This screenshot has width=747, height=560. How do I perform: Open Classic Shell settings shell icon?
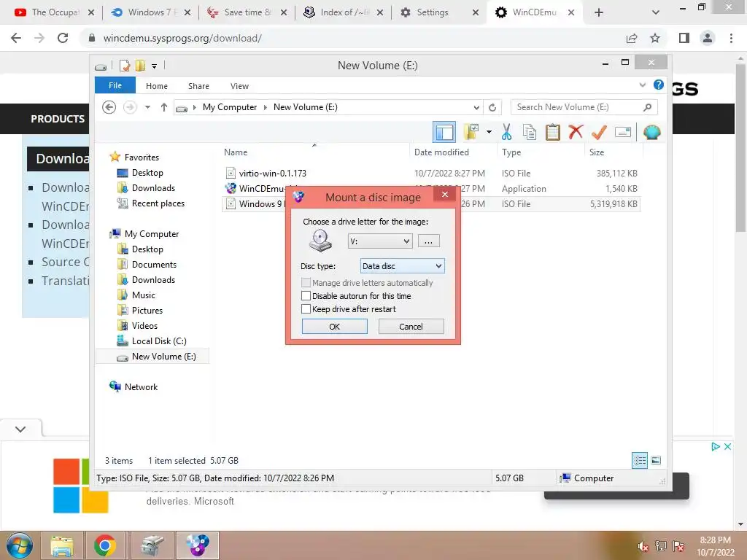[651, 132]
